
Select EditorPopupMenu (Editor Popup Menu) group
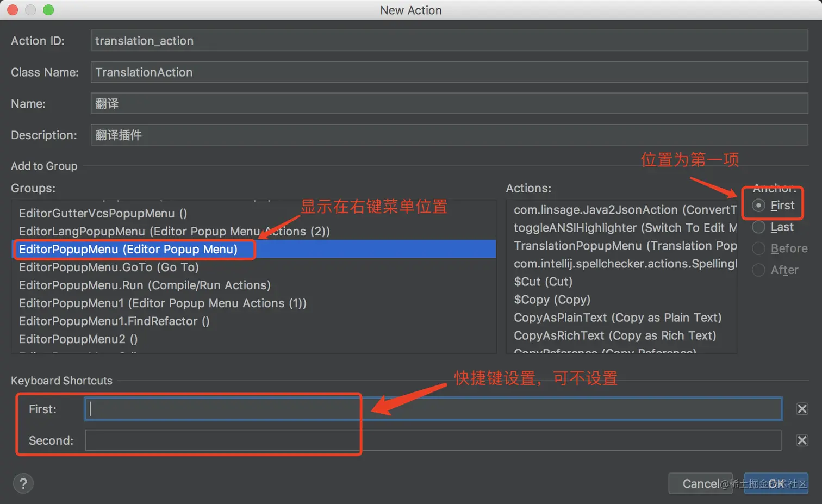click(254, 249)
